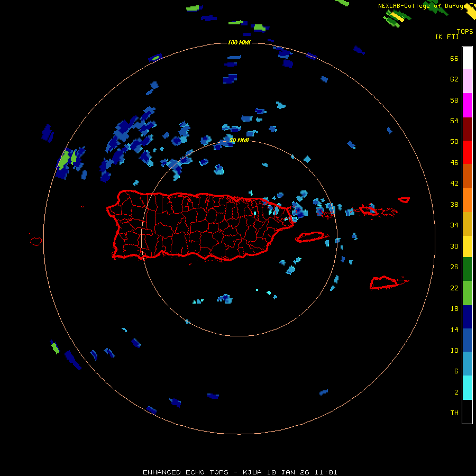
Task: Click the Mona island outline west of Puerto Rico
Action: pyautogui.click(x=36, y=241)
